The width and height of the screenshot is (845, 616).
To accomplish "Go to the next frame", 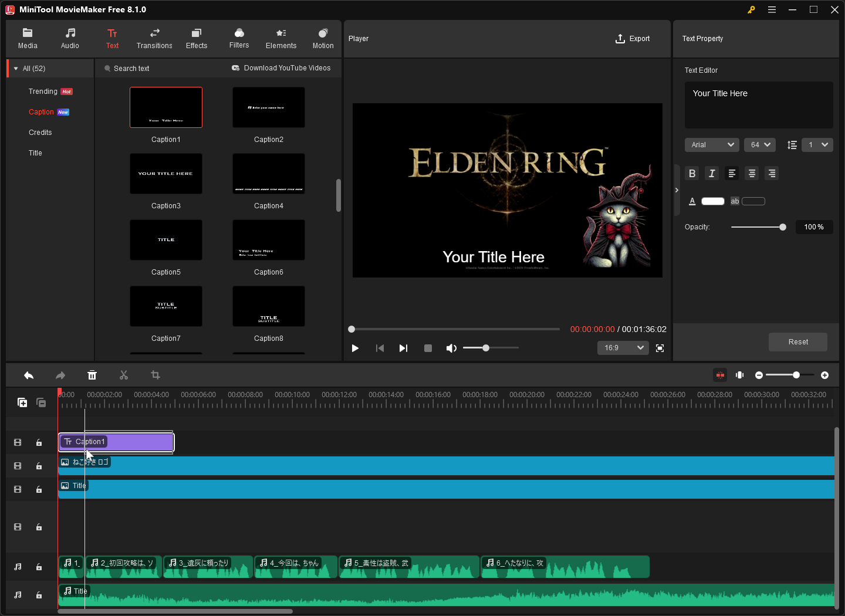I will 403,348.
